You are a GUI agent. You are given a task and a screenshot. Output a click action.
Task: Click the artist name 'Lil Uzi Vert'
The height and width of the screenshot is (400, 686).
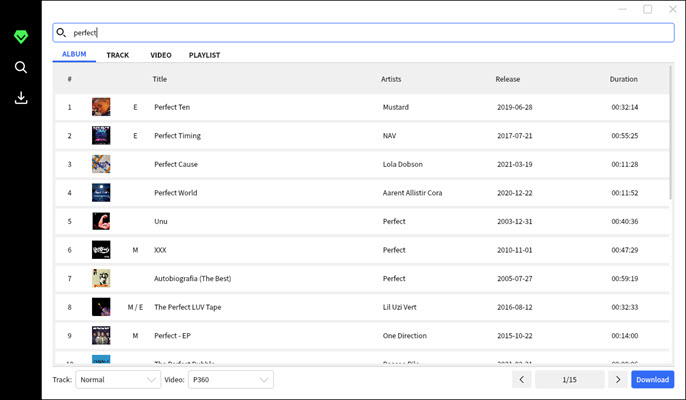point(399,307)
